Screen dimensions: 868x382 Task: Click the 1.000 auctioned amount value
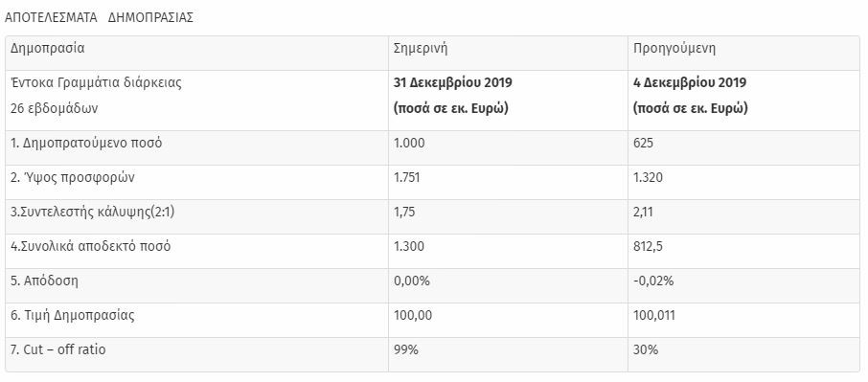tap(409, 144)
